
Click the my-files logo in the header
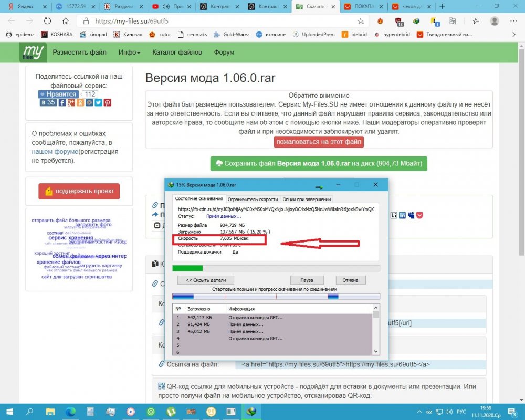tap(33, 52)
